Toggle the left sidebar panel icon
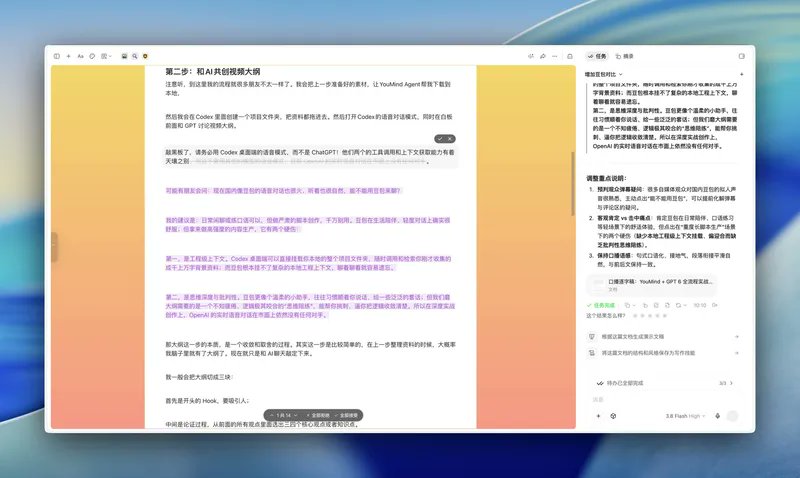 pos(57,56)
